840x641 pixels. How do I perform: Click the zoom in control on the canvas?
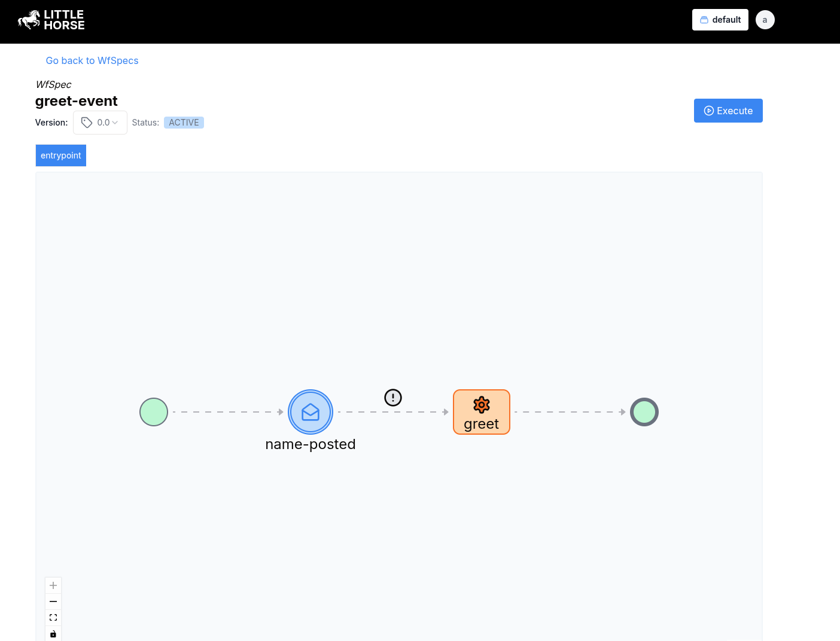pyautogui.click(x=53, y=585)
